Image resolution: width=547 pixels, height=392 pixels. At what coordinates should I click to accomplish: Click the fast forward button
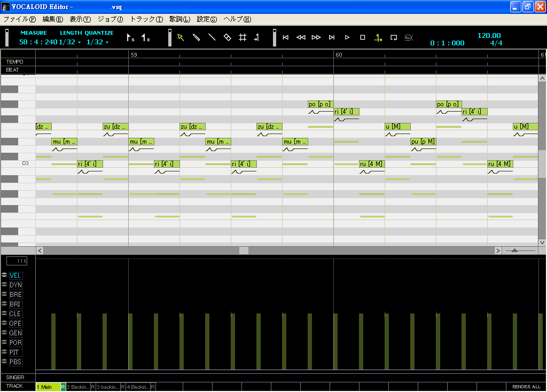tap(316, 37)
